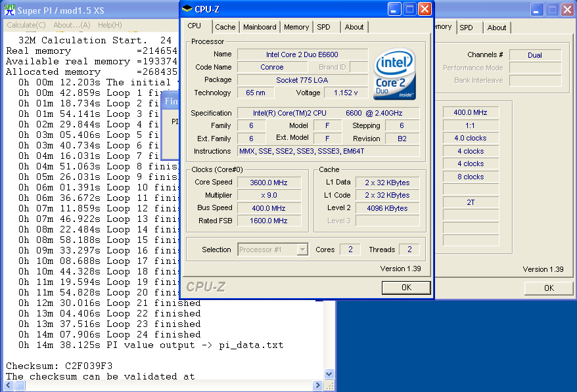577x392 pixels.
Task: Expand the Processor #1 selection dropdown
Action: coord(302,250)
